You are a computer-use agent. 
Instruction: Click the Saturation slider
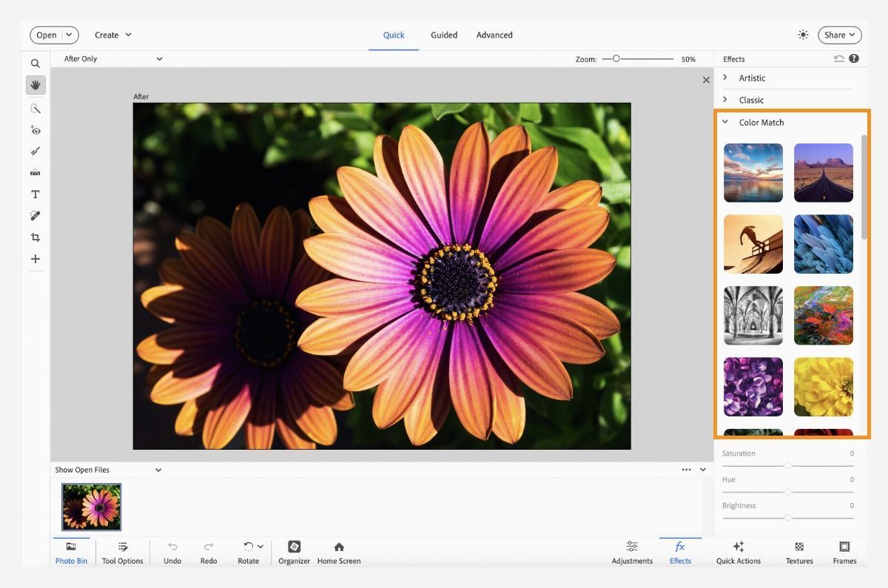[787, 466]
